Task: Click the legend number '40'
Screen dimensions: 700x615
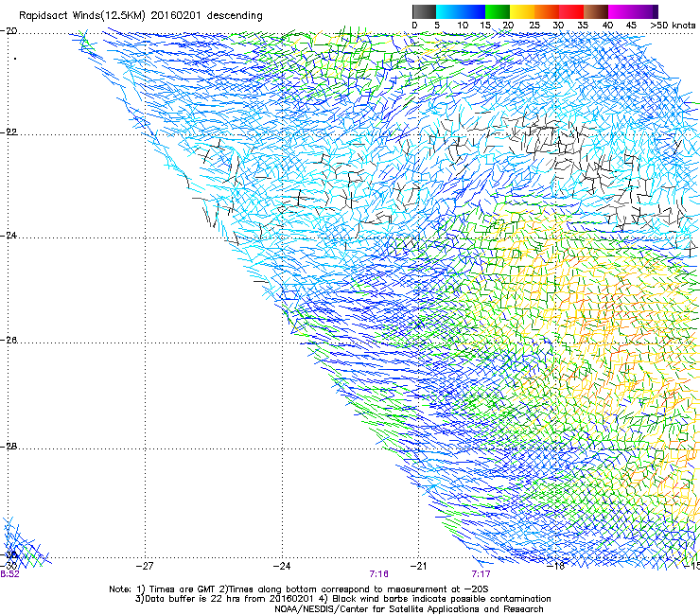Action: [x=607, y=26]
